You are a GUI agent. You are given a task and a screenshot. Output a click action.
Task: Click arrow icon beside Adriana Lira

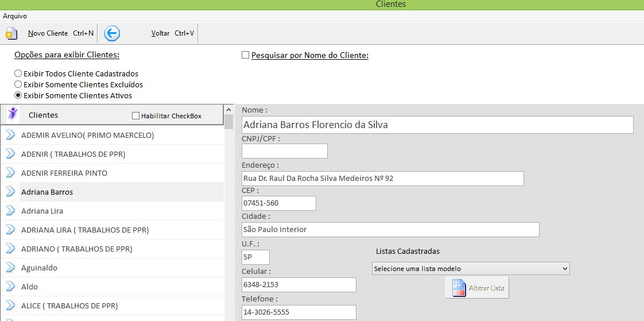click(x=11, y=211)
